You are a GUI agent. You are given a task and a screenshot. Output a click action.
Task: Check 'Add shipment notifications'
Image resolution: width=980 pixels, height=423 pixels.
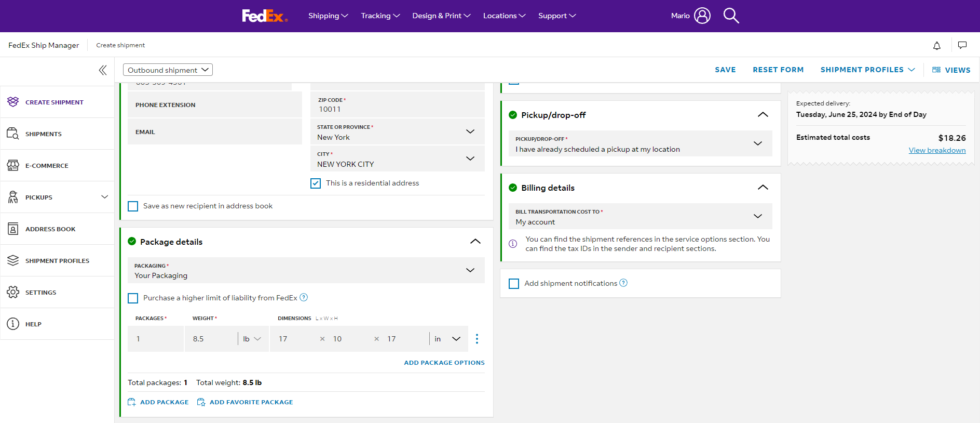(x=514, y=284)
